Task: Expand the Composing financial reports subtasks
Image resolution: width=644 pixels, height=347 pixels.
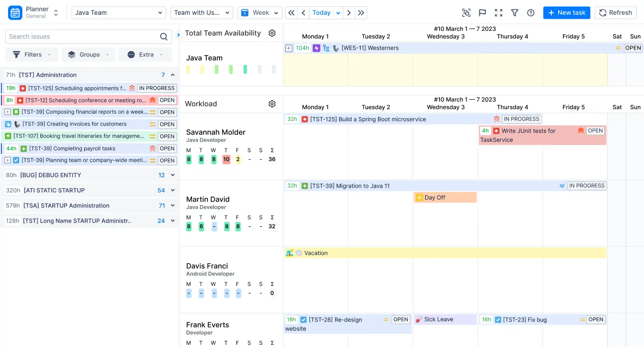Action: coord(8,112)
